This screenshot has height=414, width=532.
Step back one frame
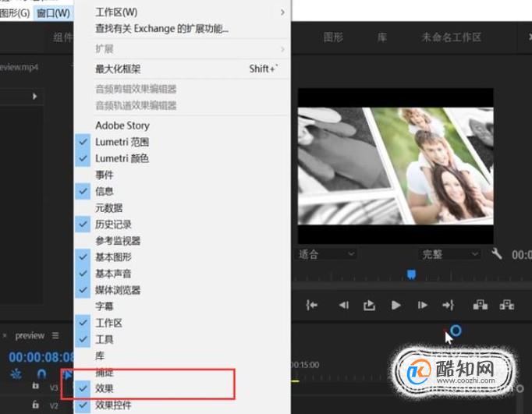pos(344,305)
